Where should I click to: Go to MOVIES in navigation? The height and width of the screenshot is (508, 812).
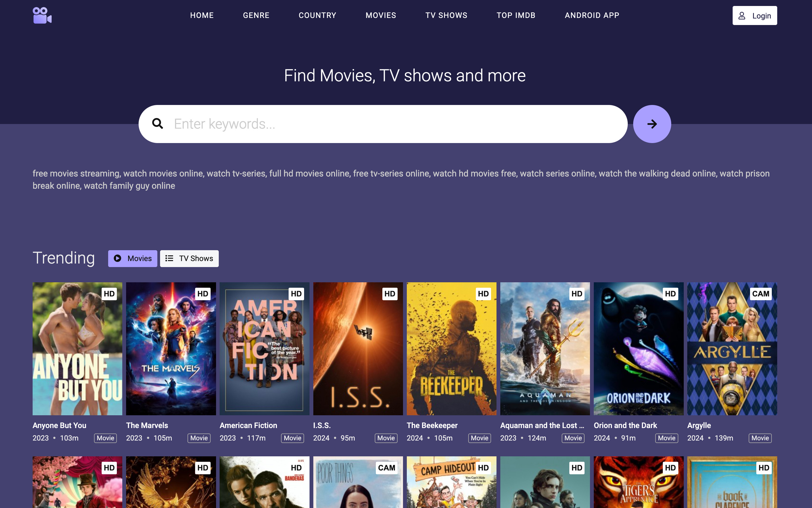[381, 16]
